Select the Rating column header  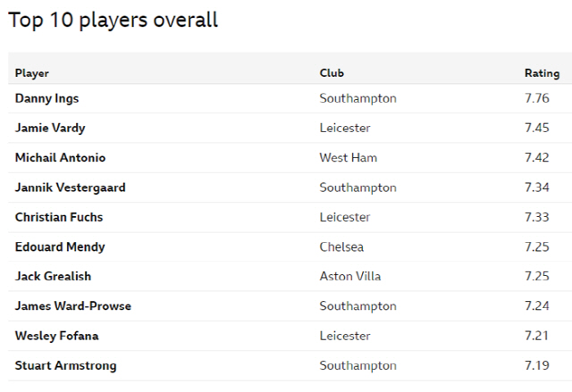click(542, 73)
